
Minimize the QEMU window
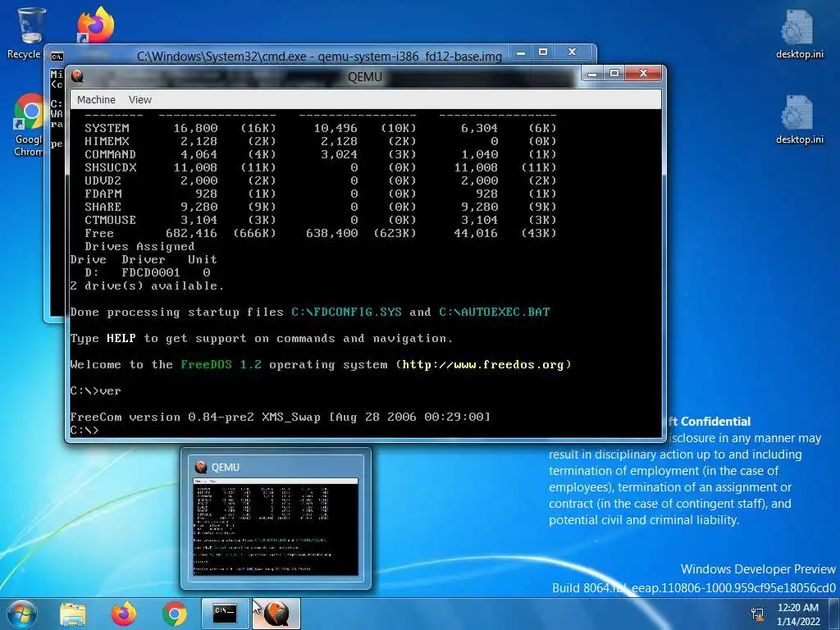click(592, 74)
